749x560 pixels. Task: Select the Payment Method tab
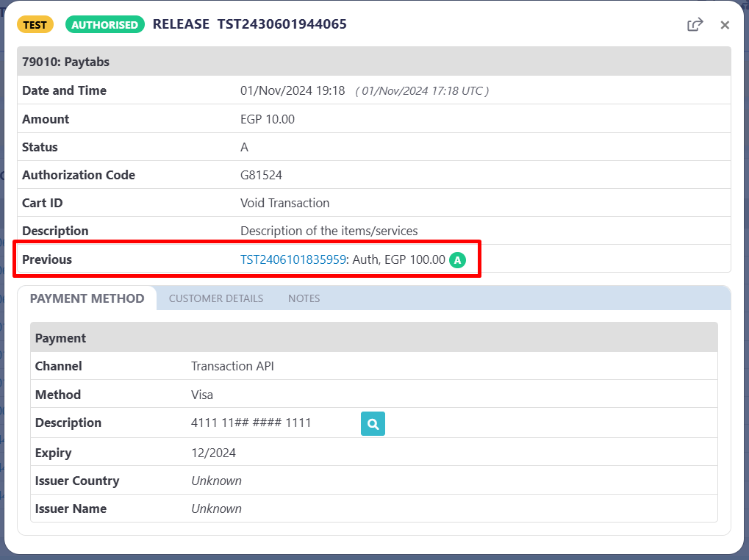click(x=87, y=298)
